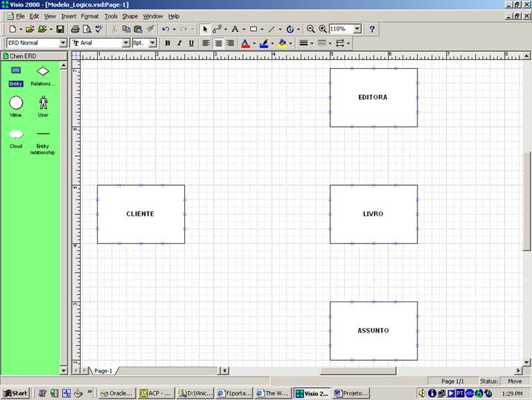Open the Insert menu

pyautogui.click(x=69, y=16)
